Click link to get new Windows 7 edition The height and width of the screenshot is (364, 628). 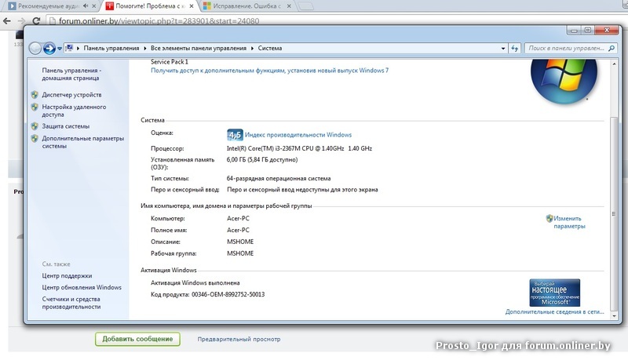269,71
